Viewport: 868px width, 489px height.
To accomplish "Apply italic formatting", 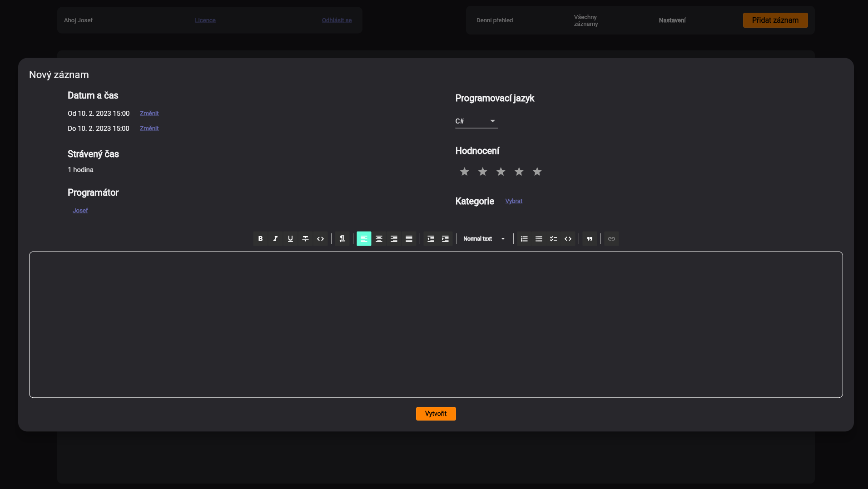I will tap(275, 239).
